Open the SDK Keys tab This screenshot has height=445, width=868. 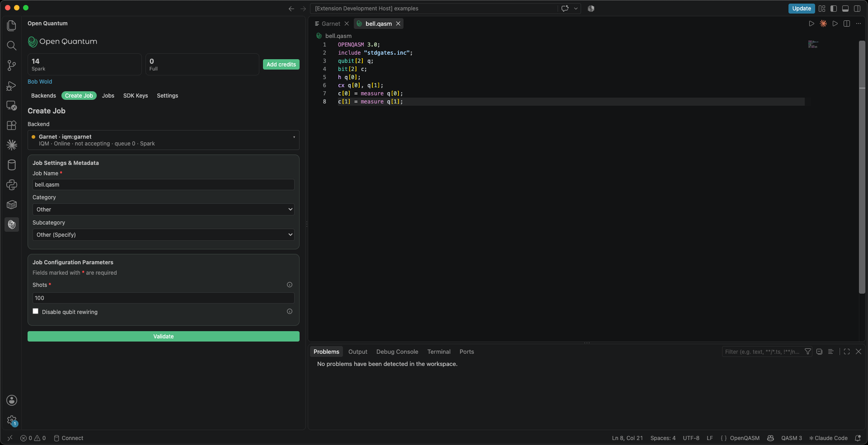(x=136, y=96)
